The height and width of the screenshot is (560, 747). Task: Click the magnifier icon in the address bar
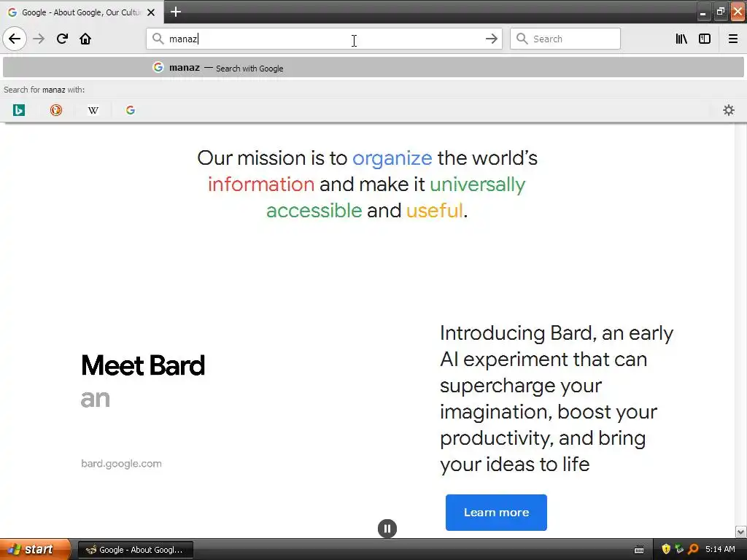pos(158,39)
